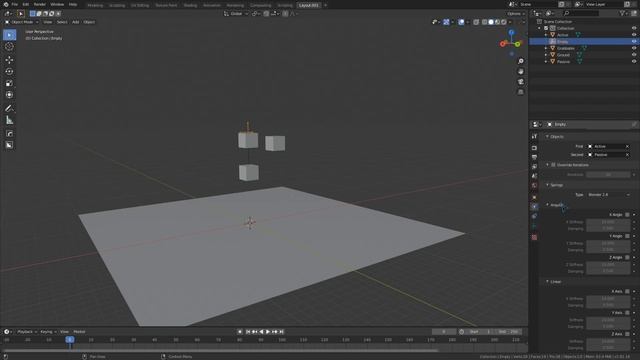Viewport: 640px width, 360px height.
Task: Hide the Empty object in outliner
Action: coord(634,42)
